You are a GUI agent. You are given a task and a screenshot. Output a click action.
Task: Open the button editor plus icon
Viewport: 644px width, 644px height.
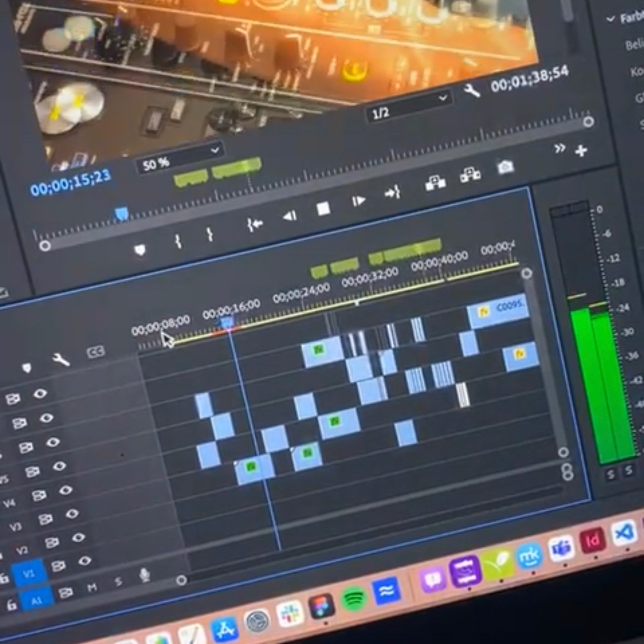pyautogui.click(x=581, y=151)
